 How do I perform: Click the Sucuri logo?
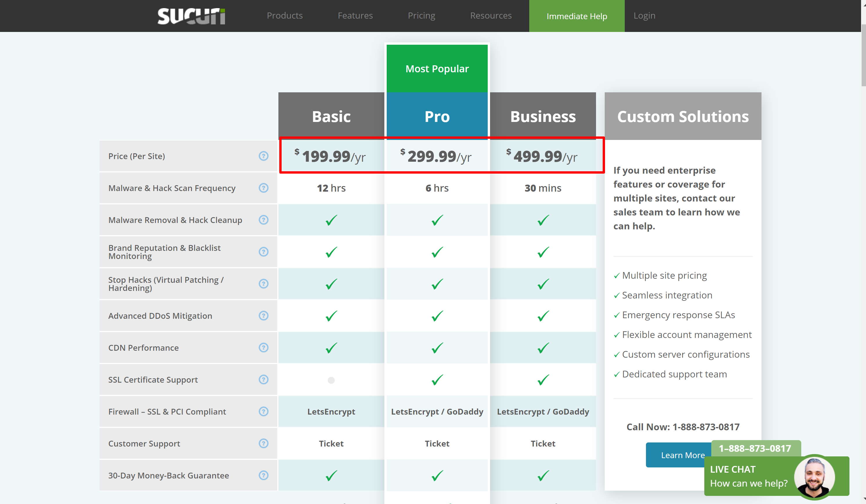coord(191,16)
